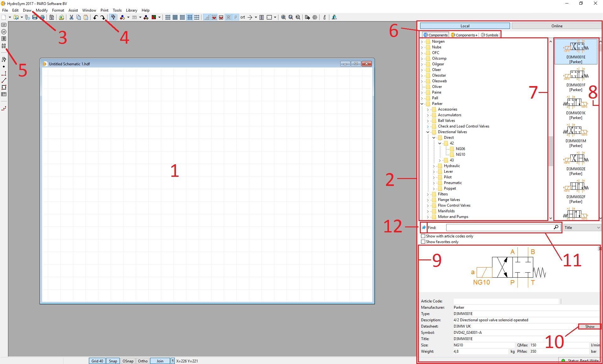Screen dimensions: 603x364
Task: Toggle Ortho mode in the status bar
Action: tap(143, 361)
